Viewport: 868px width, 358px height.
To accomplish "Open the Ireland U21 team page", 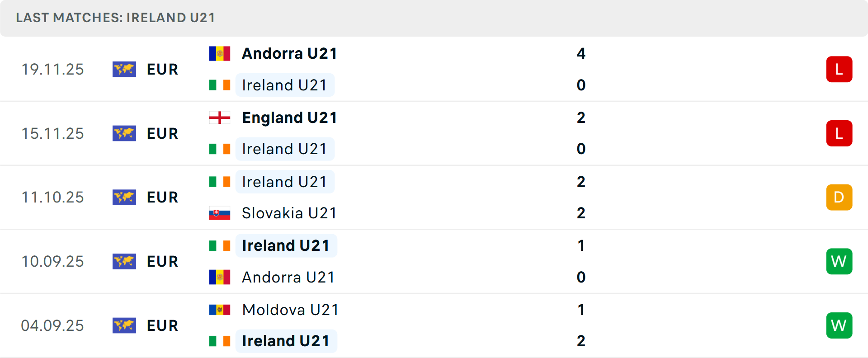I will [x=285, y=85].
